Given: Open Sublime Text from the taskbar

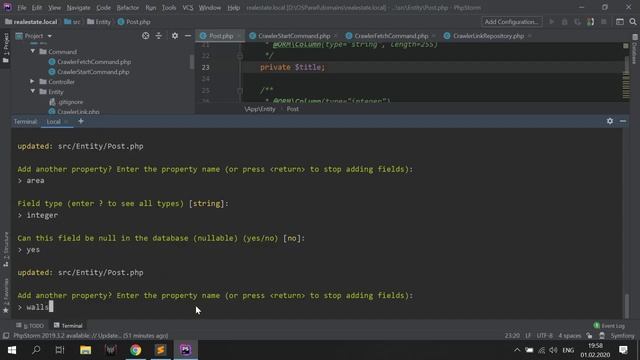Looking at the screenshot, I should tap(161, 350).
